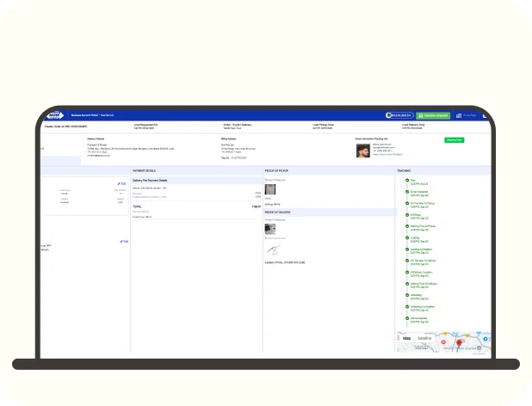The image size is (532, 406).
Task: Click the Loading status checkmark
Action: [407, 238]
